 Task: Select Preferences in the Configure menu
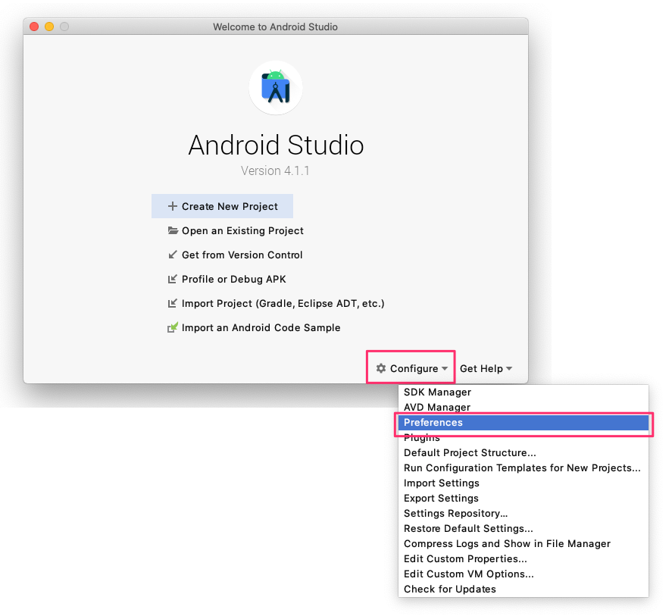524,422
